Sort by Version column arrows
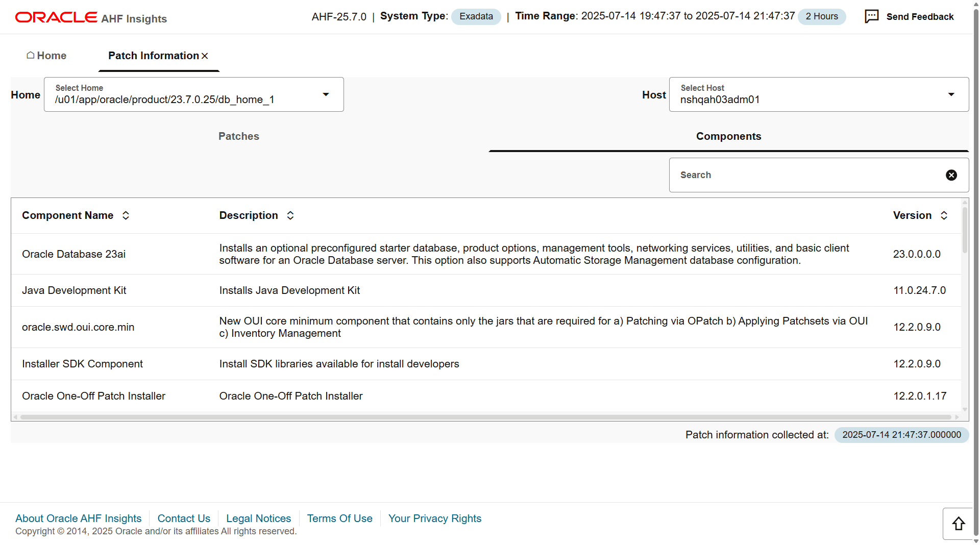980x545 pixels. pos(944,215)
